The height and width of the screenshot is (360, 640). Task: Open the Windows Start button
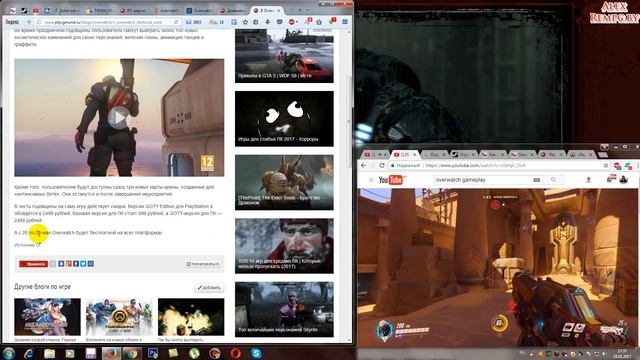coord(9,353)
